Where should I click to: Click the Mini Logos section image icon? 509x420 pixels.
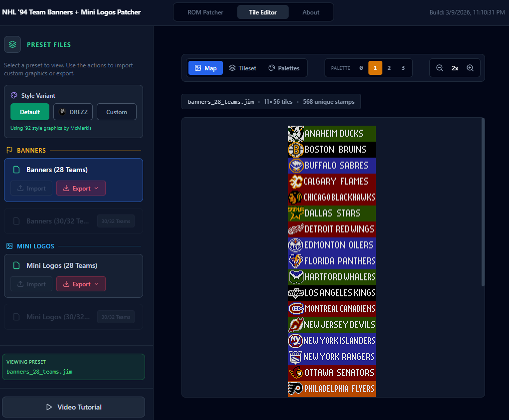pyautogui.click(x=9, y=246)
